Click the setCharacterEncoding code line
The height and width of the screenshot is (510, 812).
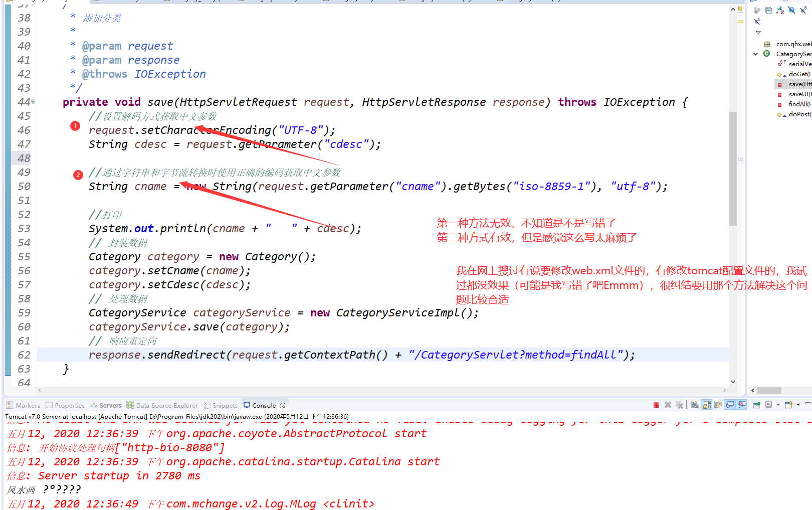click(x=212, y=130)
